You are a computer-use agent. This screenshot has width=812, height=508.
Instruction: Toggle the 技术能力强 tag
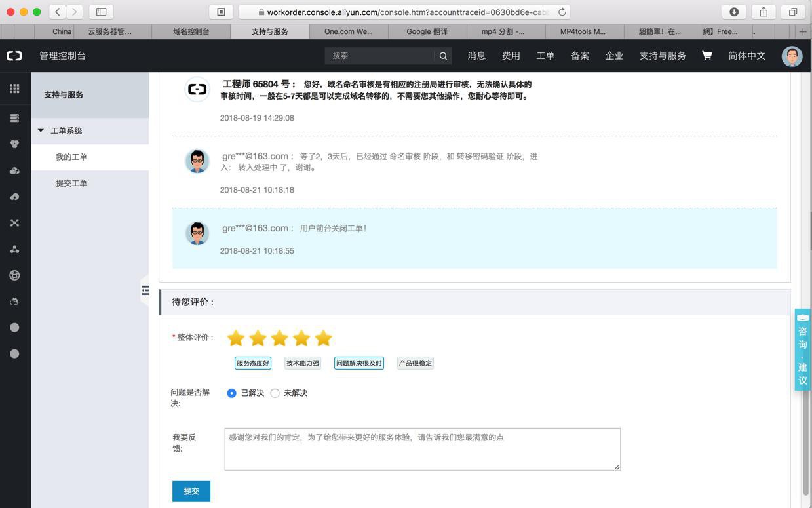coord(303,363)
